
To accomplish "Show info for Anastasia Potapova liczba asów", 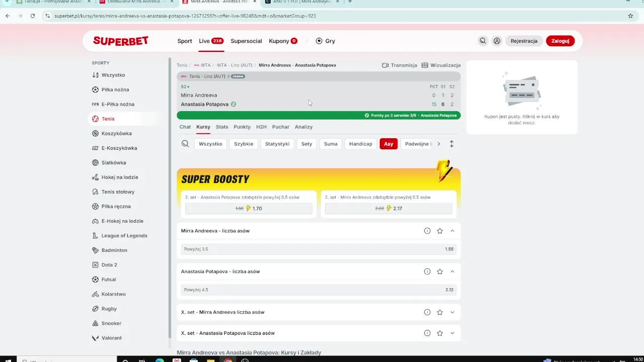I will [x=427, y=271].
